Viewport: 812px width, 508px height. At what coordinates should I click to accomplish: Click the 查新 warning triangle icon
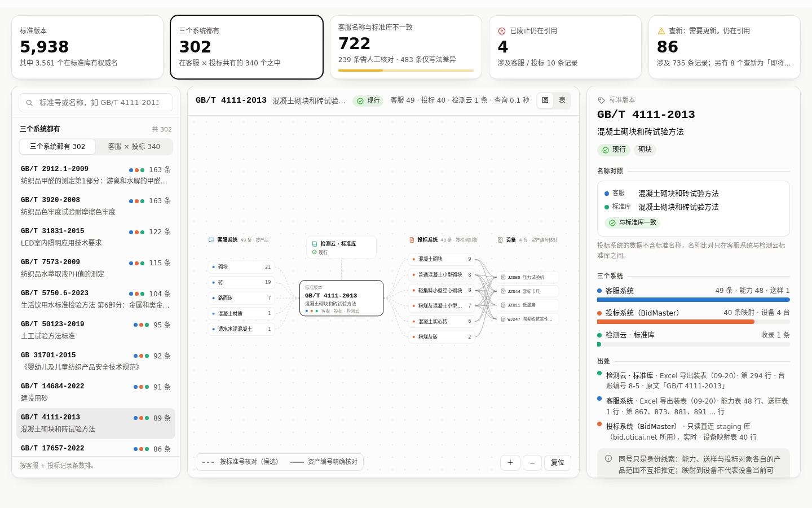(x=661, y=31)
